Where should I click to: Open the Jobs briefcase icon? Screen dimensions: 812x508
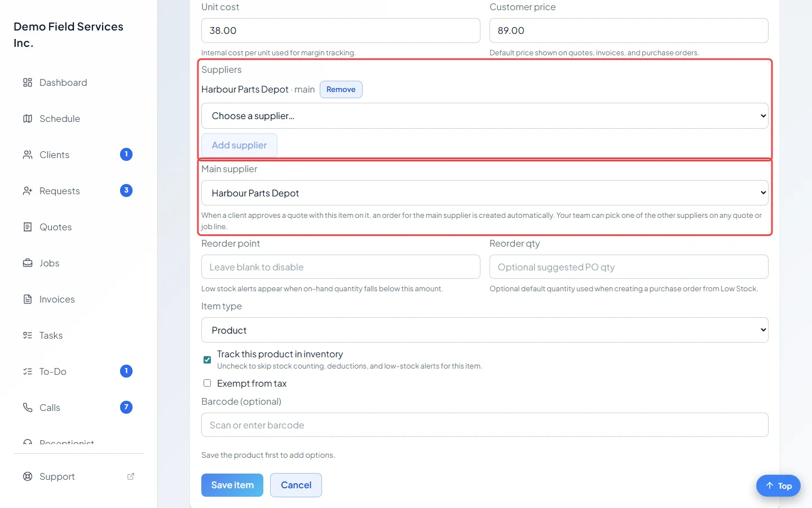[28, 263]
